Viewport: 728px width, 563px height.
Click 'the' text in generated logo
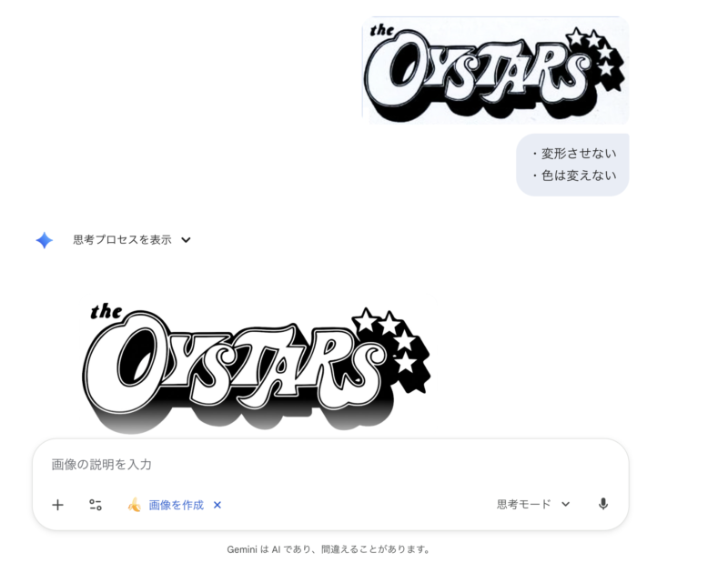(x=106, y=312)
